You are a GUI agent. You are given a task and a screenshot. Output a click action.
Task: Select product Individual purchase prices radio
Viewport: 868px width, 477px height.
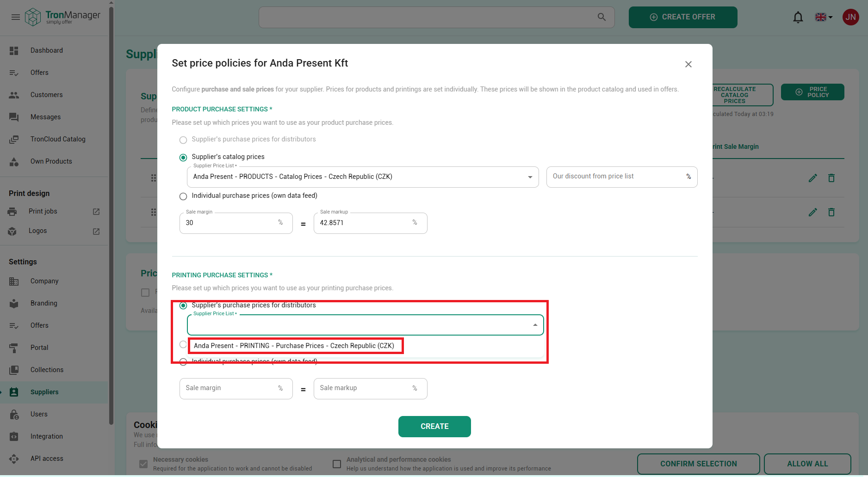tap(183, 196)
